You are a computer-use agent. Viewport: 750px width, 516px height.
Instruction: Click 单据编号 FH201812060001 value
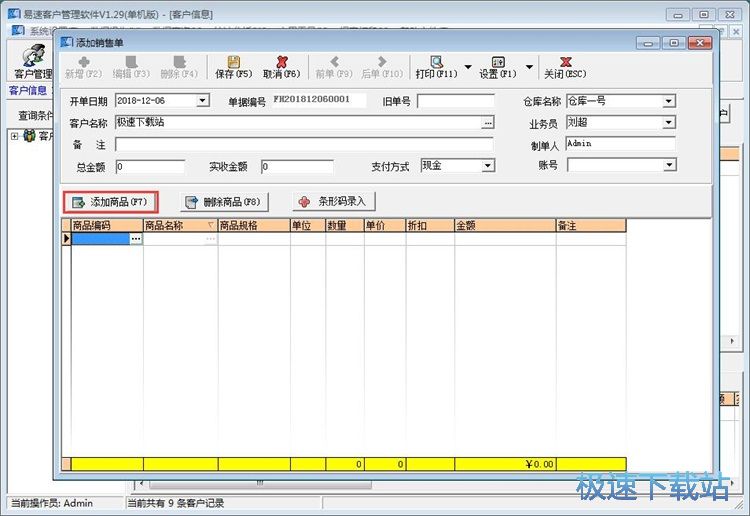point(312,99)
